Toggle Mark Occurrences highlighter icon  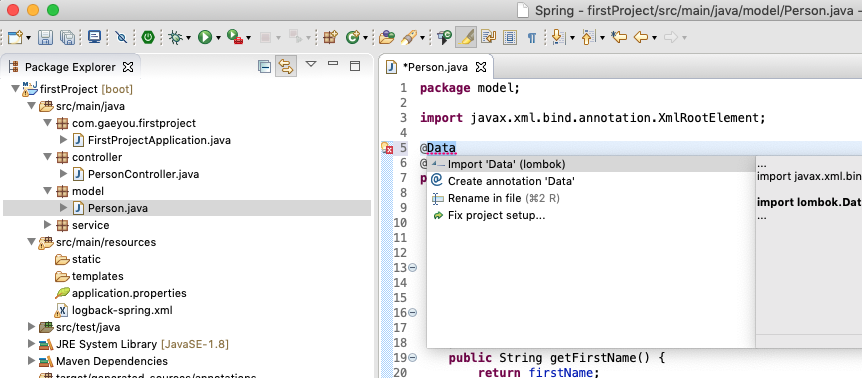(x=467, y=37)
